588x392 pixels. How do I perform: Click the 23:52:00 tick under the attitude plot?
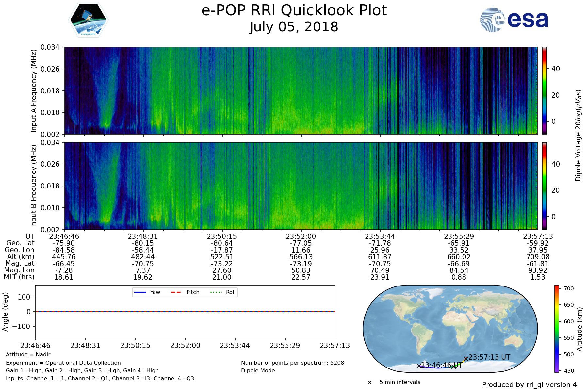click(x=185, y=346)
